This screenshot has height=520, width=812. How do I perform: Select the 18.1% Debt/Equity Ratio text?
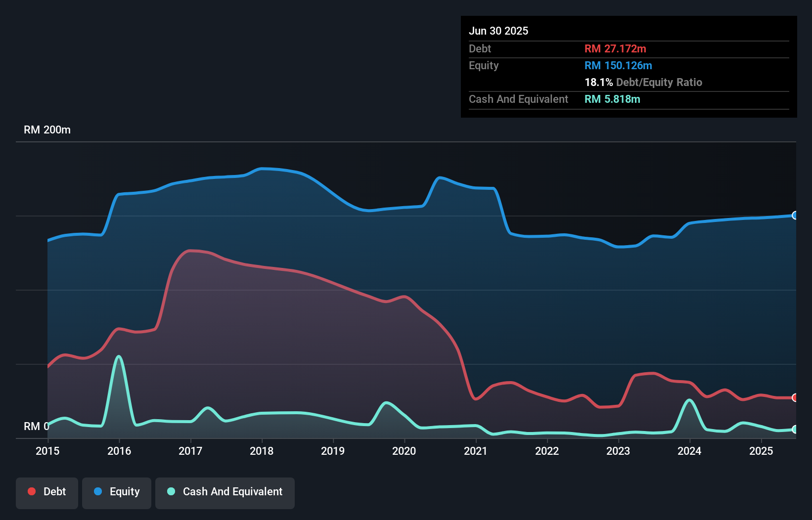(x=643, y=83)
